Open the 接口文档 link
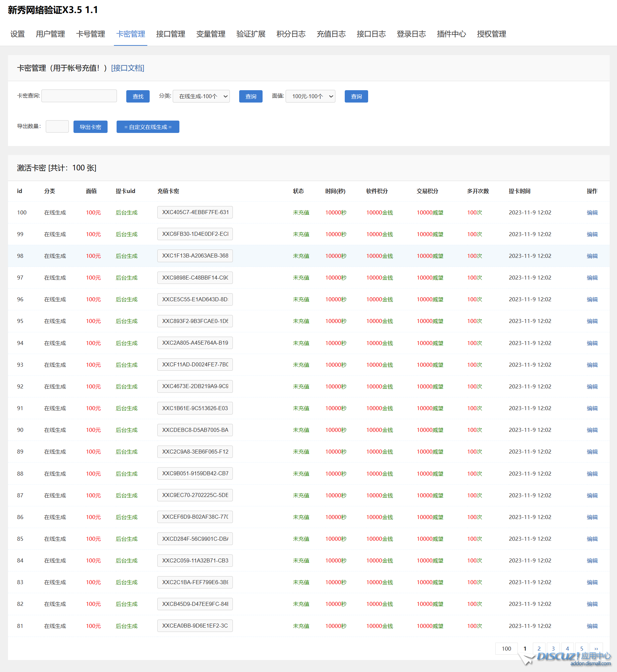Image resolution: width=617 pixels, height=672 pixels. tap(128, 68)
